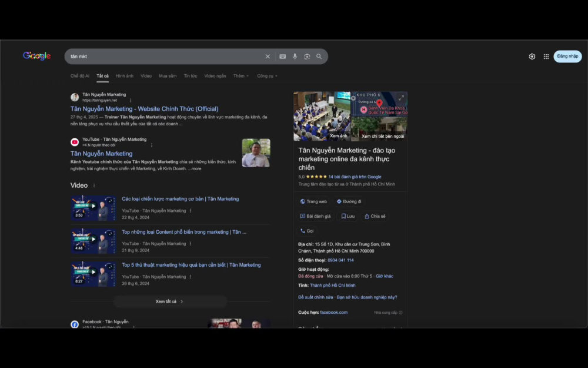Open three-dot menu beside Video heading
The image size is (588, 368).
click(94, 185)
